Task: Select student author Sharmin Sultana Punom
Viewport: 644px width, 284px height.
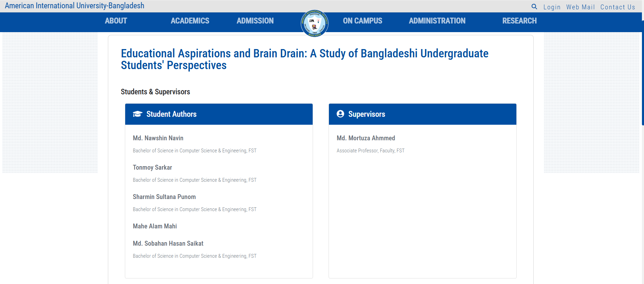Action: click(x=164, y=197)
